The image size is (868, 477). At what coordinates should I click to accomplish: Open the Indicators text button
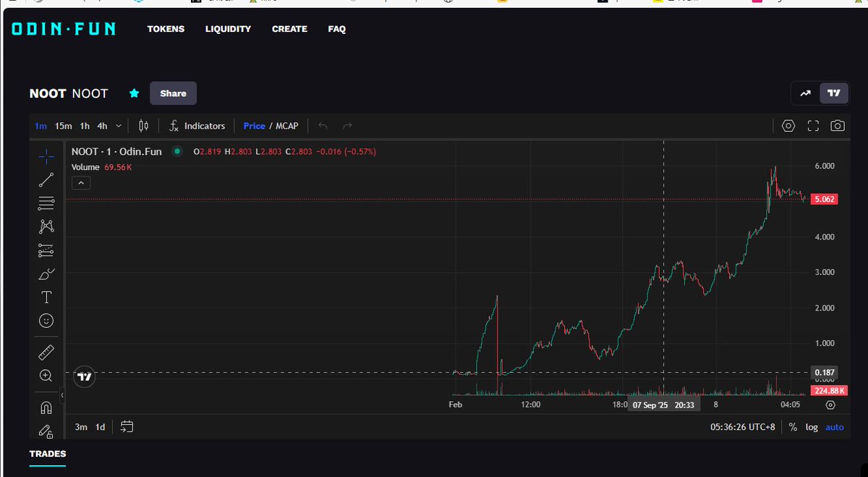205,126
